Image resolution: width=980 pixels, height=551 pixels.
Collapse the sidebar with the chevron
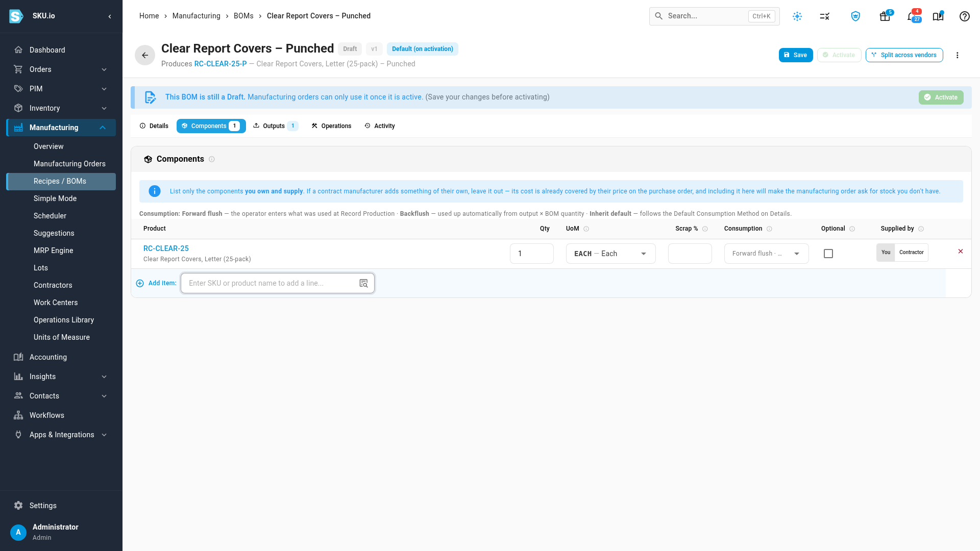[110, 16]
